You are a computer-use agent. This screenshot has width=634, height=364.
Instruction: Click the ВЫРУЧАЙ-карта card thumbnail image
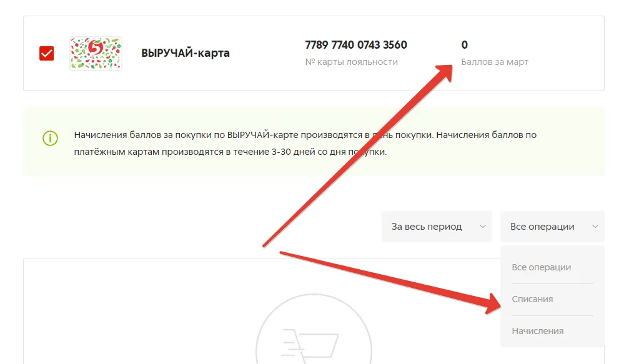point(96,53)
